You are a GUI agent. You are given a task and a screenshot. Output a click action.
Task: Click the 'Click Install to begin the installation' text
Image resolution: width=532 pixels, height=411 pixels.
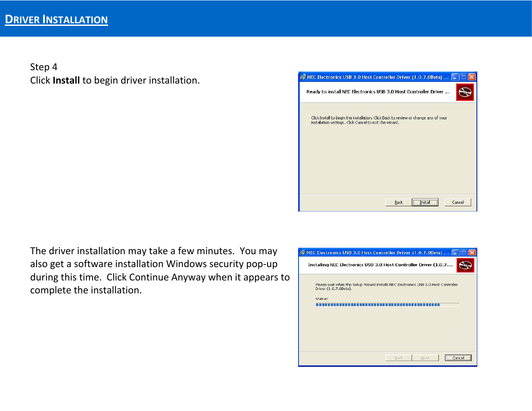coord(379,120)
